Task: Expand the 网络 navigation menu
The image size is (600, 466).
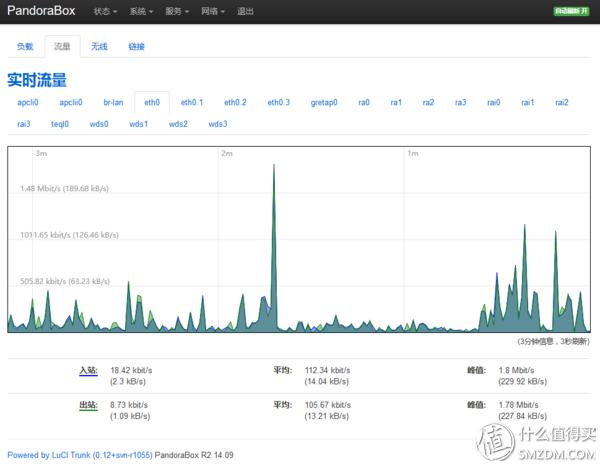Action: (x=213, y=11)
